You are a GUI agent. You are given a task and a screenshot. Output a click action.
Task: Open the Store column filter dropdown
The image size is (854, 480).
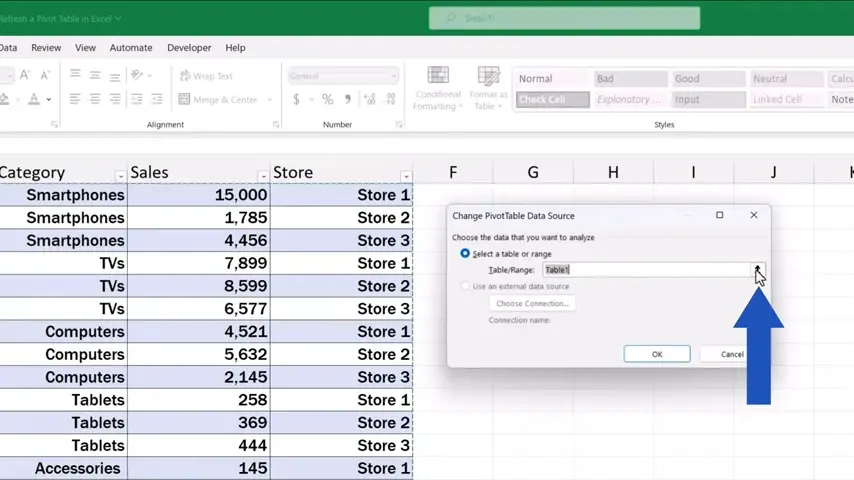[x=405, y=175]
